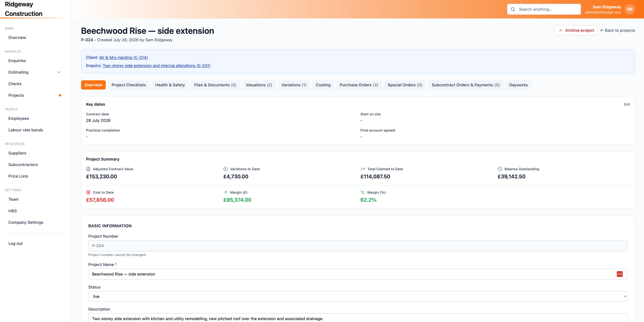644x322 pixels.
Task: Open the Project Checklists tab
Action: (x=129, y=85)
